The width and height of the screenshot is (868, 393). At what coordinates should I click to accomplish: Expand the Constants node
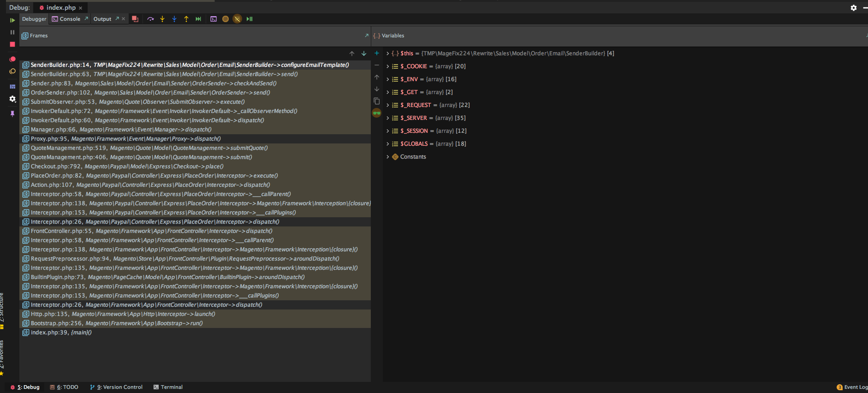pyautogui.click(x=387, y=157)
